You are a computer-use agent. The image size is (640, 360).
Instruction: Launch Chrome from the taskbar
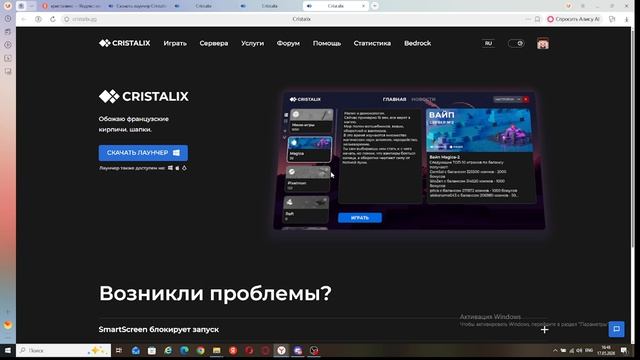click(200, 350)
